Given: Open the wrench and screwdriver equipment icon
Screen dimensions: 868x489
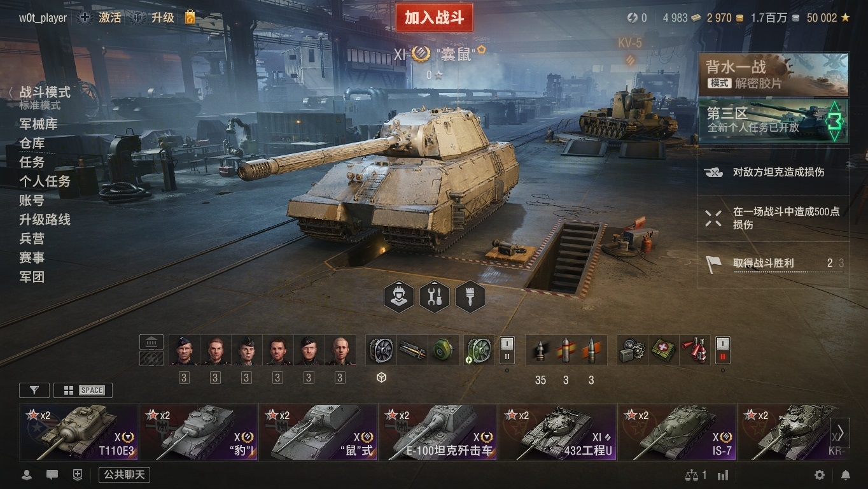Looking at the screenshot, I should pos(435,297).
